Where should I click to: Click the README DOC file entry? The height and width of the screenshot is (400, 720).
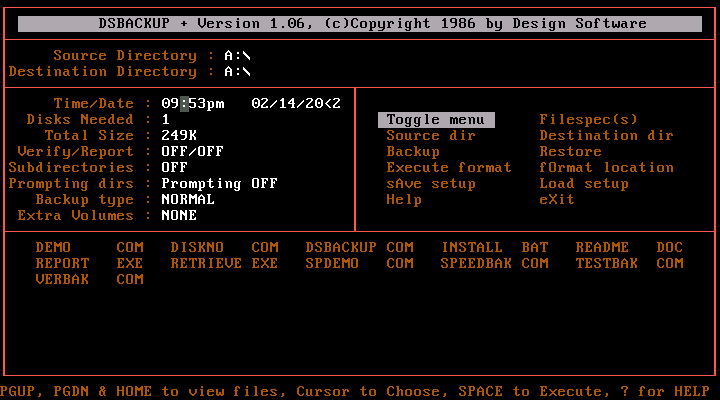(630, 248)
